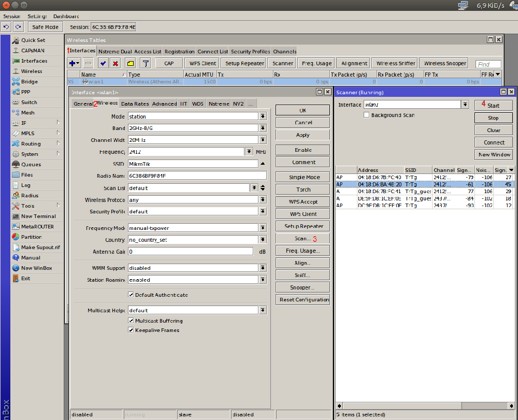The height and width of the screenshot is (420, 518).
Task: Click the funnel filter icon in Wireless Tables
Action: [146, 63]
